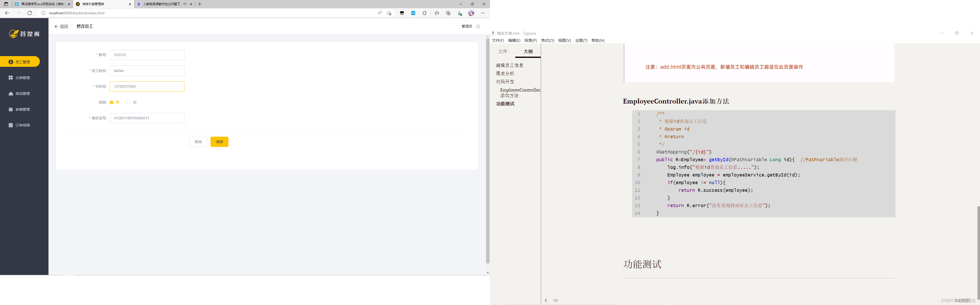
Task: Click the @GetMapping code line 6
Action: [684, 152]
